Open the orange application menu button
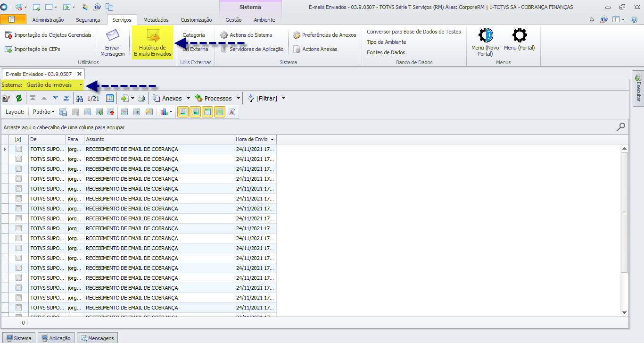644x343 pixels. point(13,19)
